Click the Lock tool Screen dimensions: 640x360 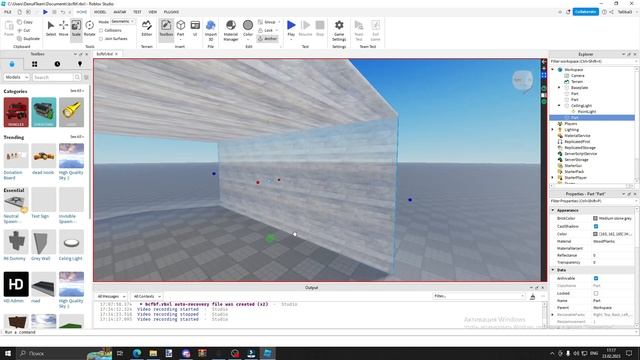[266, 30]
